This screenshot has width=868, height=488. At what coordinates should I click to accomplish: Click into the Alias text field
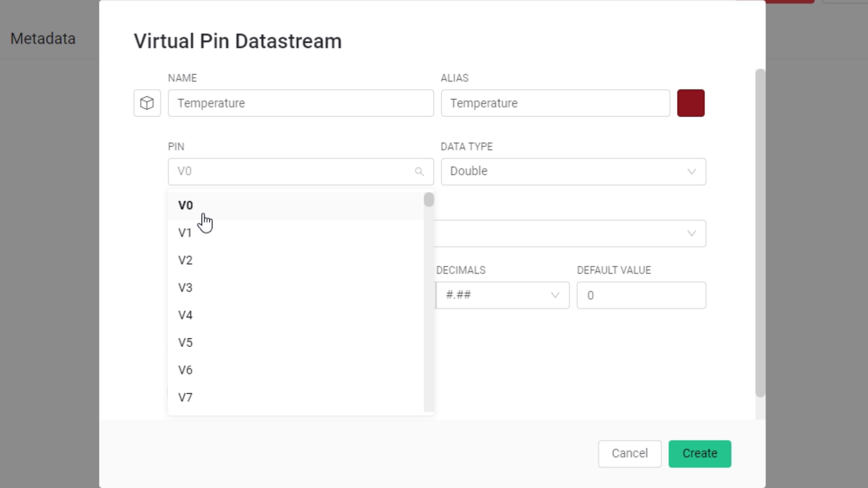coord(555,103)
